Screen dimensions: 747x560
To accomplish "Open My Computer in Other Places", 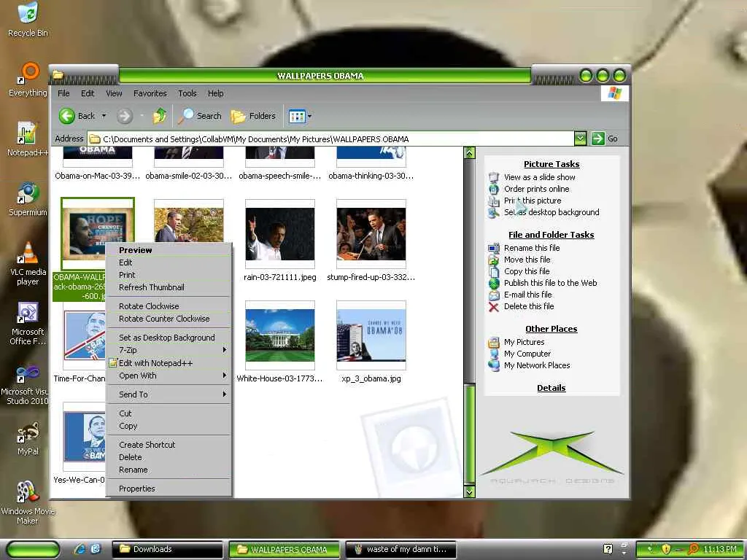I will pyautogui.click(x=527, y=354).
